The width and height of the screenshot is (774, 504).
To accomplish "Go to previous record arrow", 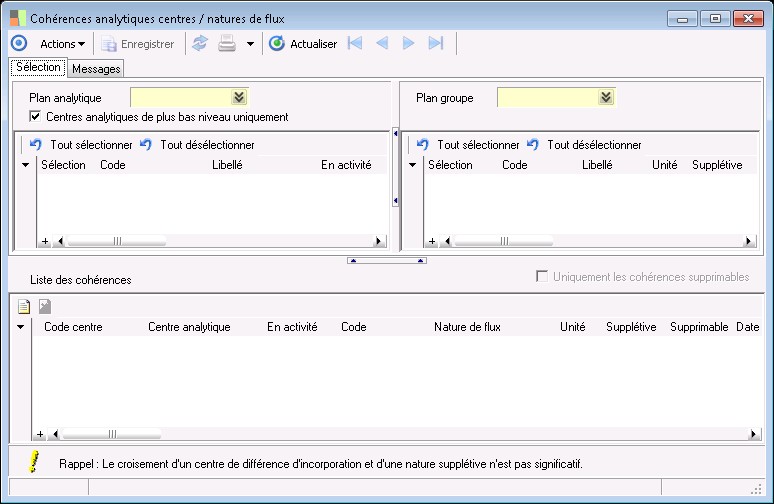I will [382, 43].
